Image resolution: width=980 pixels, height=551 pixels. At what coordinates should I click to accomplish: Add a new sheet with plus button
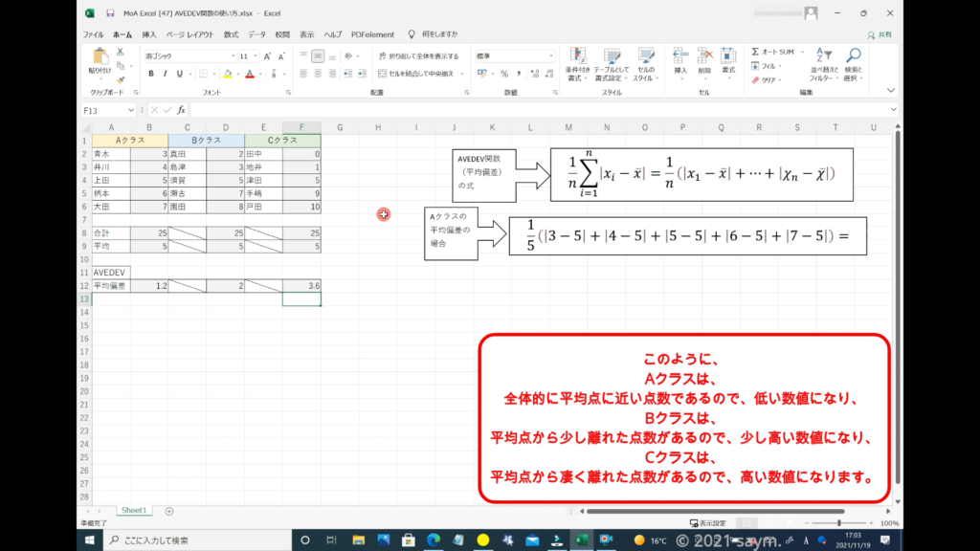(x=169, y=511)
